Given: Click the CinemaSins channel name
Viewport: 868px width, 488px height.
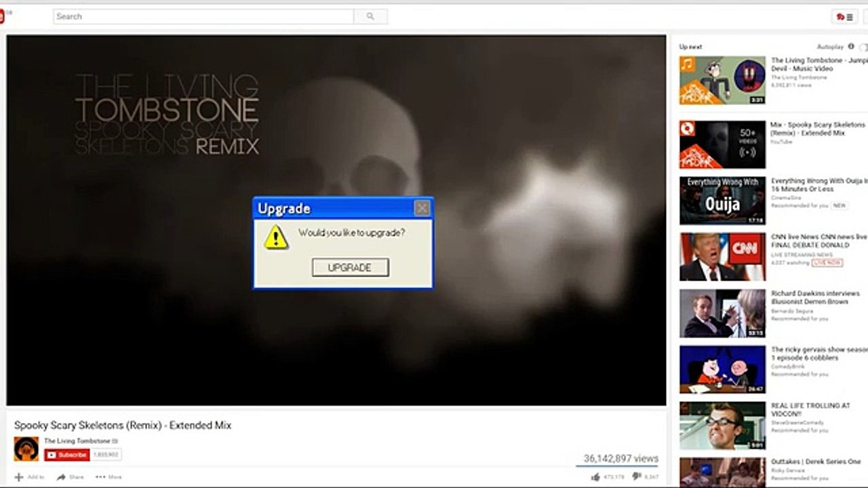Looking at the screenshot, I should pyautogui.click(x=787, y=198).
